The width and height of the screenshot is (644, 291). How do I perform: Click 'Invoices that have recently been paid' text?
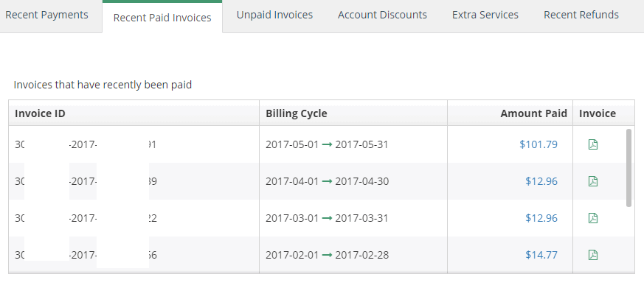pyautogui.click(x=103, y=85)
